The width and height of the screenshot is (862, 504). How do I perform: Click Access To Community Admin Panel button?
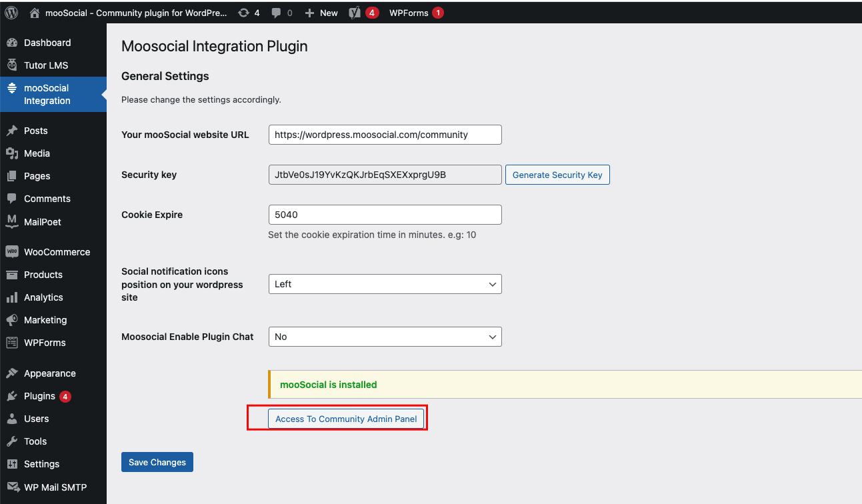[x=346, y=419]
